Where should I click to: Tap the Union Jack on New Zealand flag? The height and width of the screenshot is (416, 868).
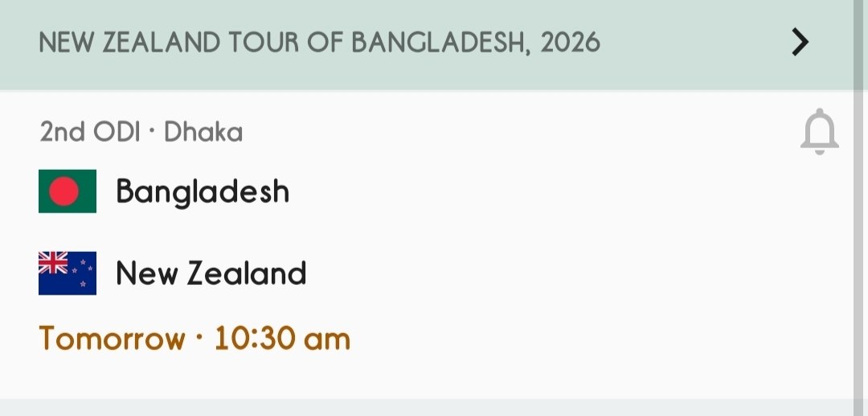click(x=53, y=263)
